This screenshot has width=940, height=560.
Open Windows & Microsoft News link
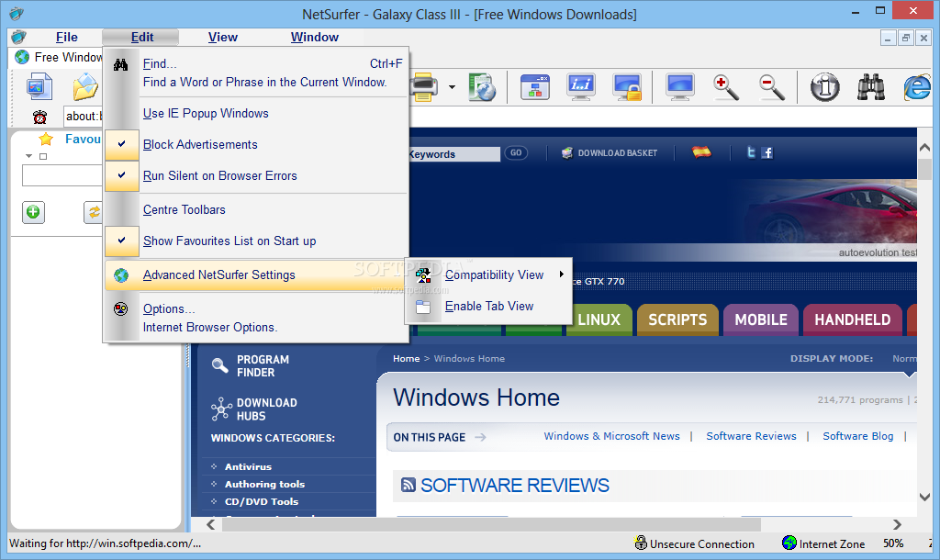point(611,436)
